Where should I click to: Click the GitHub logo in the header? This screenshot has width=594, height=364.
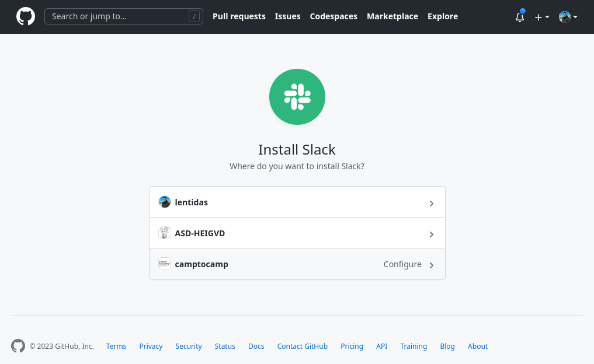(x=25, y=17)
